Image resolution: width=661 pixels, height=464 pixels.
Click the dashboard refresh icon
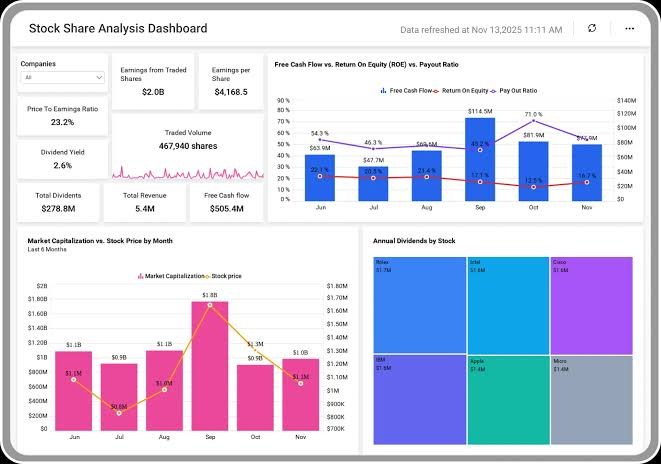click(592, 28)
